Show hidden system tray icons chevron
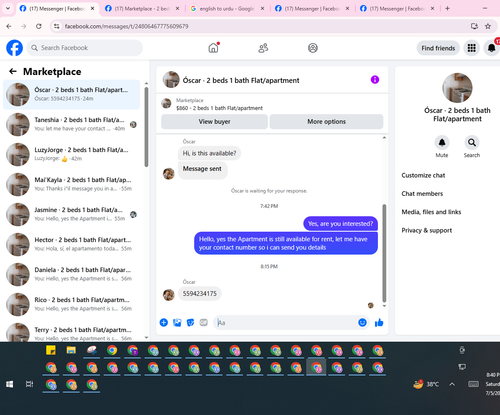500x415 pixels. coord(452,384)
